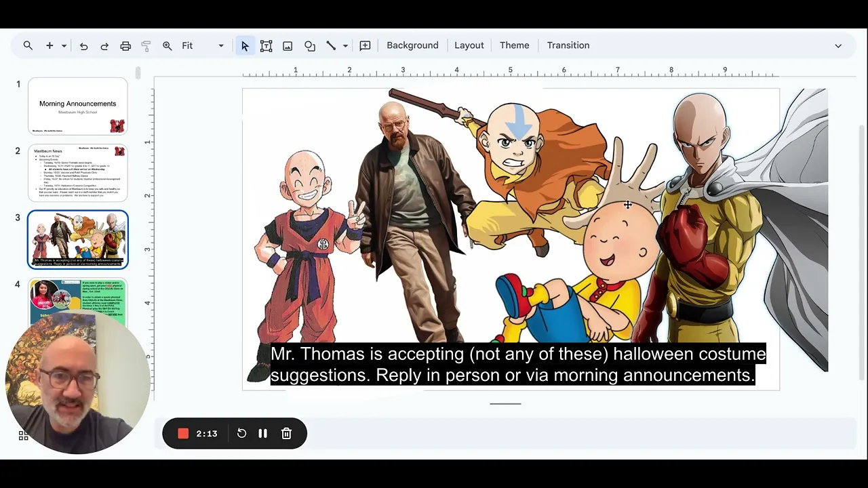Insert a shape
This screenshot has height=488, width=868.
310,45
